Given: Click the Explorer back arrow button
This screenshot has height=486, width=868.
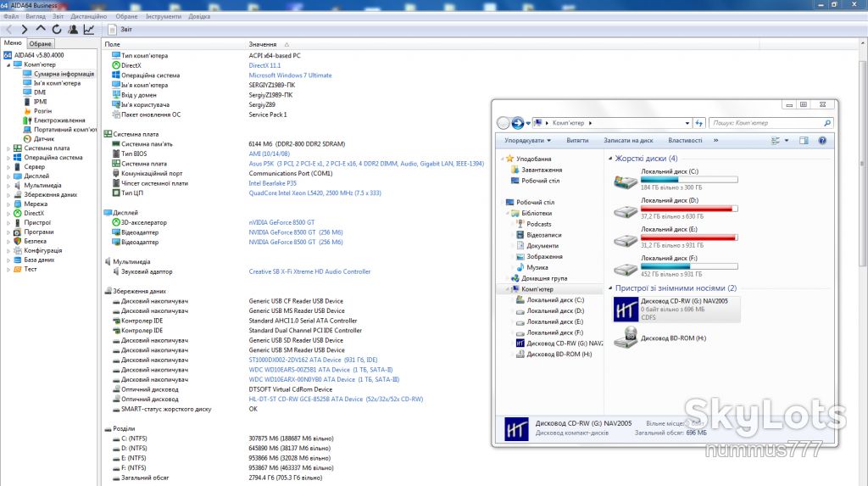Looking at the screenshot, I should pos(504,123).
